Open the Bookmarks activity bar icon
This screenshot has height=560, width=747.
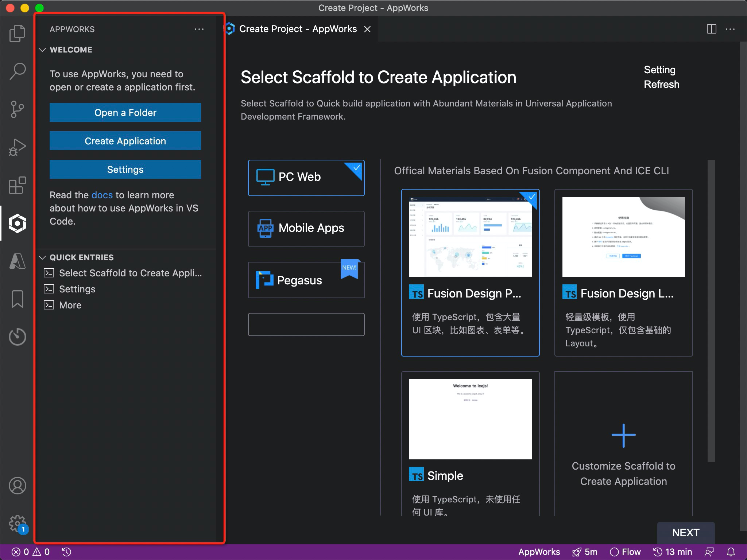pyautogui.click(x=17, y=299)
